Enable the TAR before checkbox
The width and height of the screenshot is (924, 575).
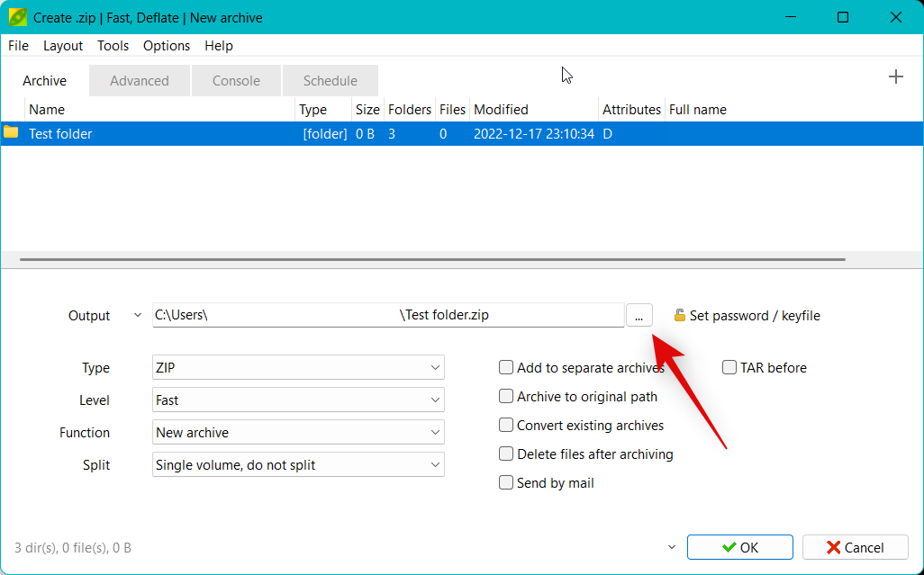click(729, 368)
